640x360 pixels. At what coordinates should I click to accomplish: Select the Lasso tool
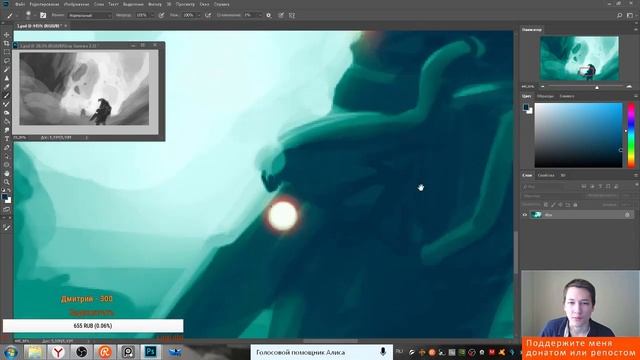coord(7,60)
